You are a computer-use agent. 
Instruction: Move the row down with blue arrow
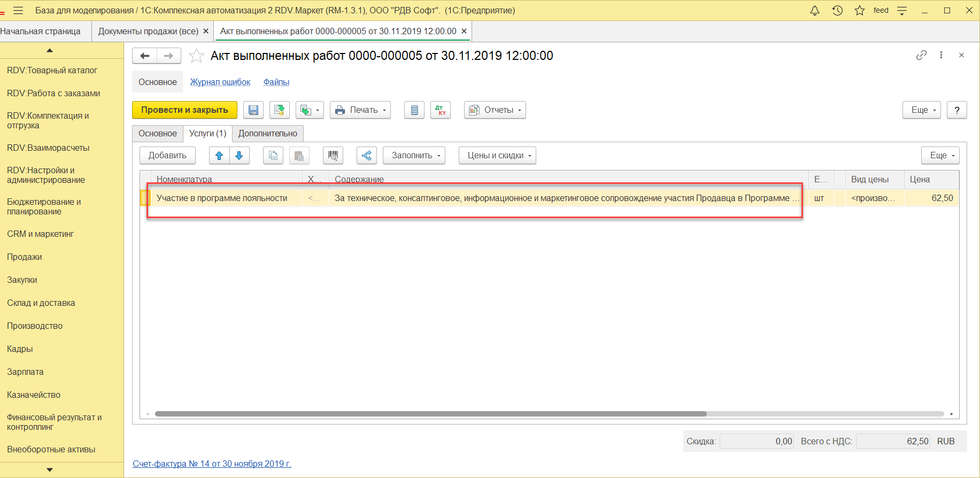click(x=239, y=156)
